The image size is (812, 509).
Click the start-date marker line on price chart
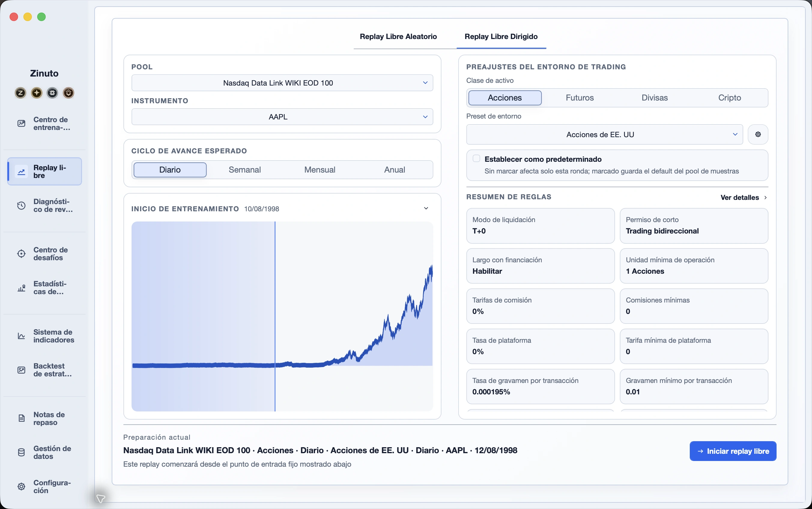(x=275, y=316)
